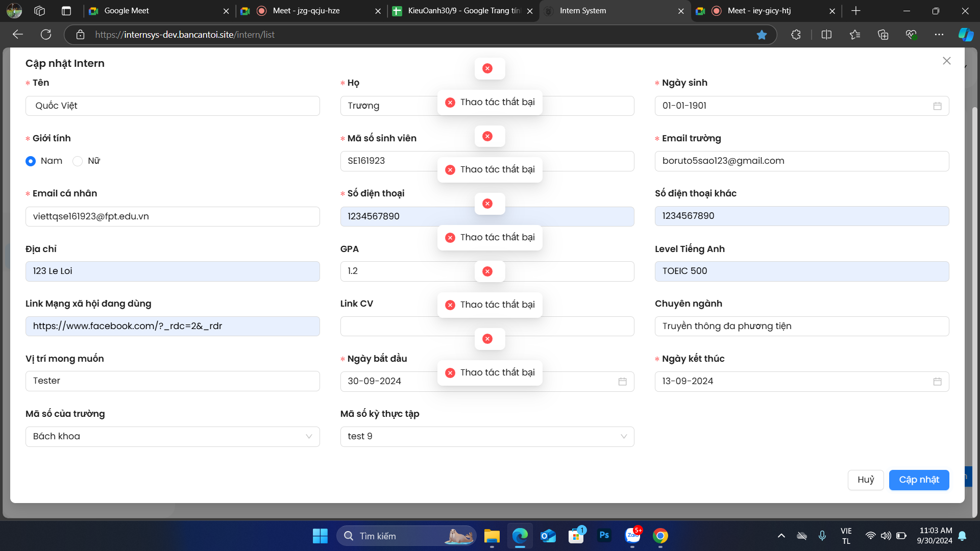Click the Huỷ button
980x551 pixels.
[x=865, y=480]
